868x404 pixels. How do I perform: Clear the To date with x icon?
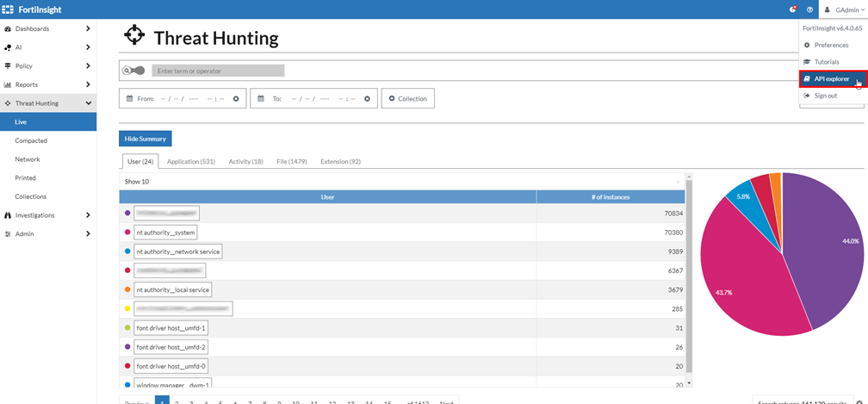click(x=367, y=98)
